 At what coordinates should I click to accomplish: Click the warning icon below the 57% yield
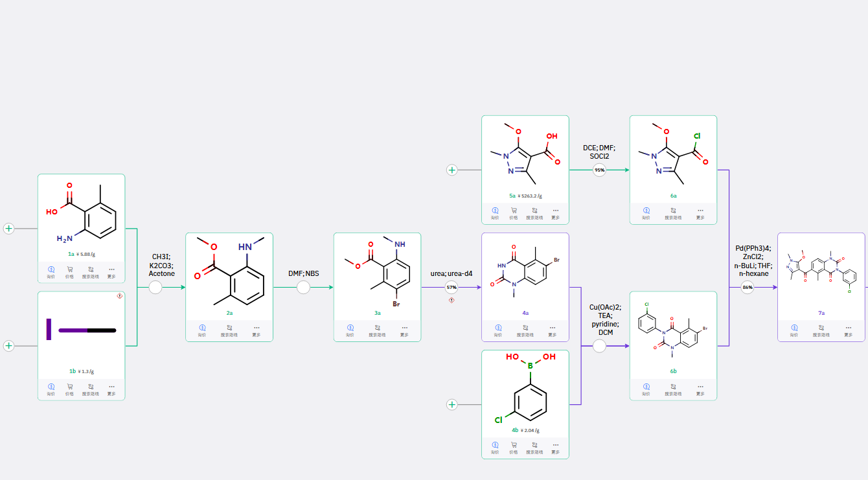pos(451,300)
